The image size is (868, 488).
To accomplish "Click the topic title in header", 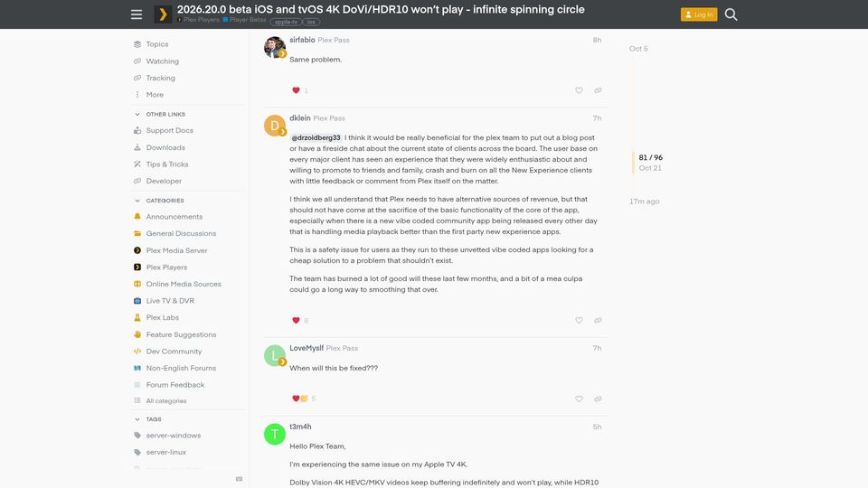I will (381, 9).
